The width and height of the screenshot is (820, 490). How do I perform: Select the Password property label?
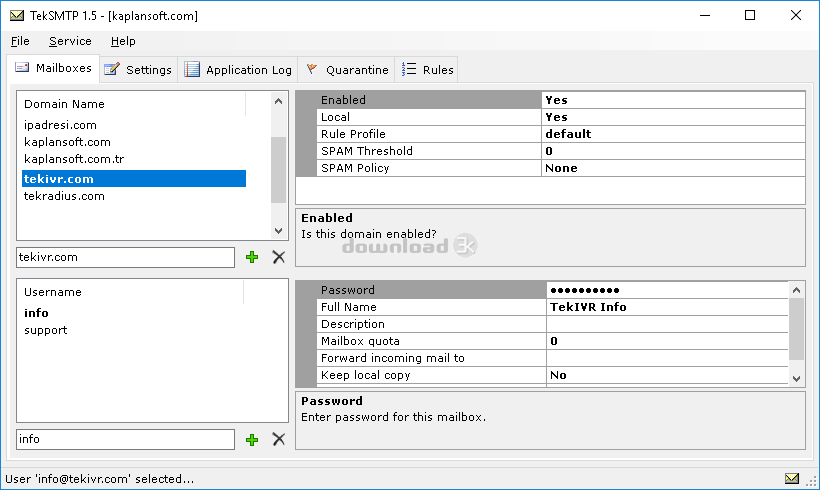click(431, 290)
